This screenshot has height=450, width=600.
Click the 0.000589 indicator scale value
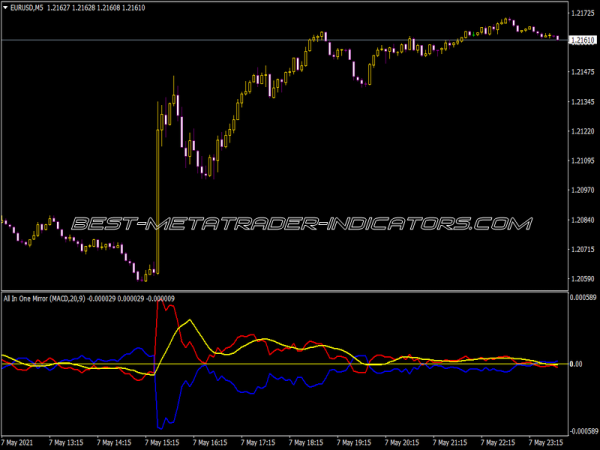point(582,298)
